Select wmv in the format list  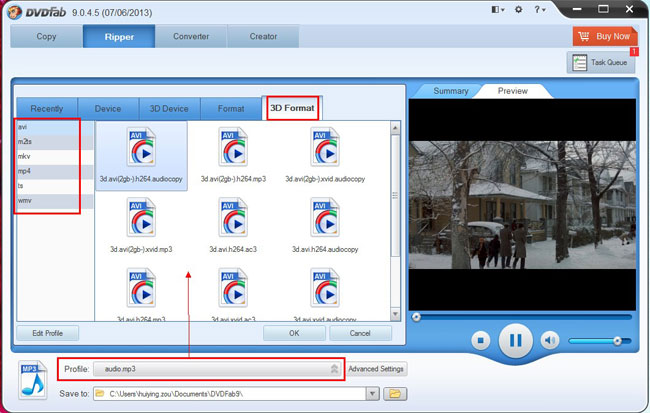click(x=55, y=201)
